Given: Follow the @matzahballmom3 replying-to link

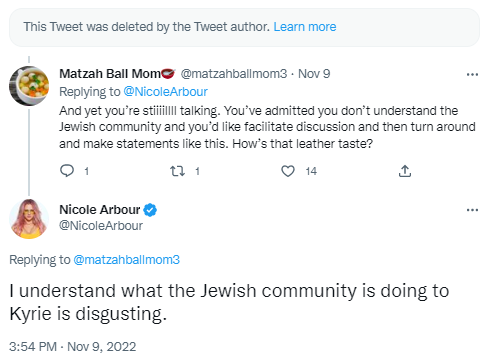Looking at the screenshot, I should (126, 260).
